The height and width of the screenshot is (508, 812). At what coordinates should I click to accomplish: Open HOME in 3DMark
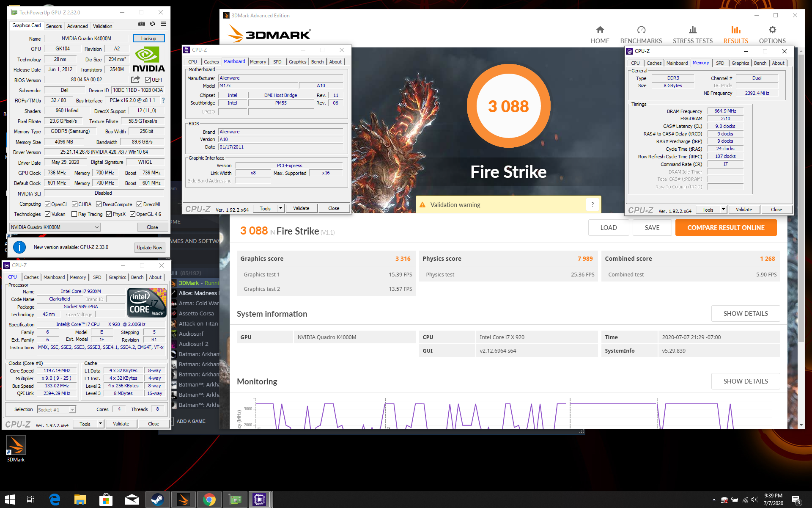pos(600,35)
